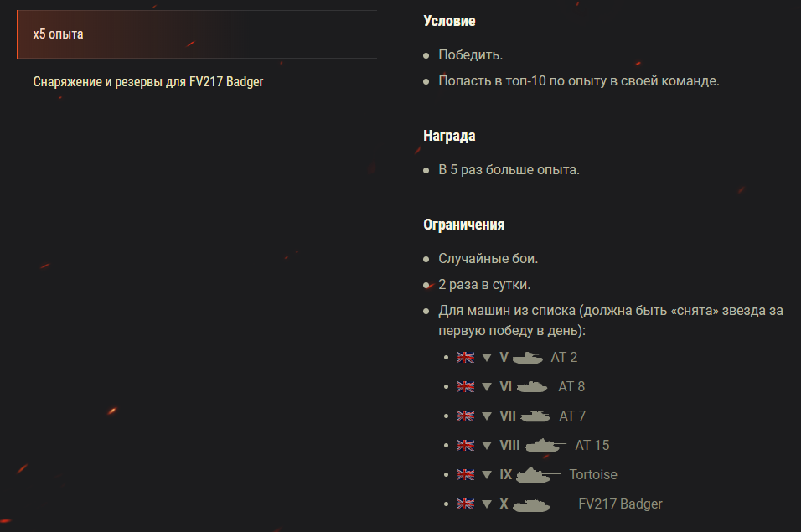Open the FV217 Badger vehicle link
801x532 pixels.
[620, 504]
